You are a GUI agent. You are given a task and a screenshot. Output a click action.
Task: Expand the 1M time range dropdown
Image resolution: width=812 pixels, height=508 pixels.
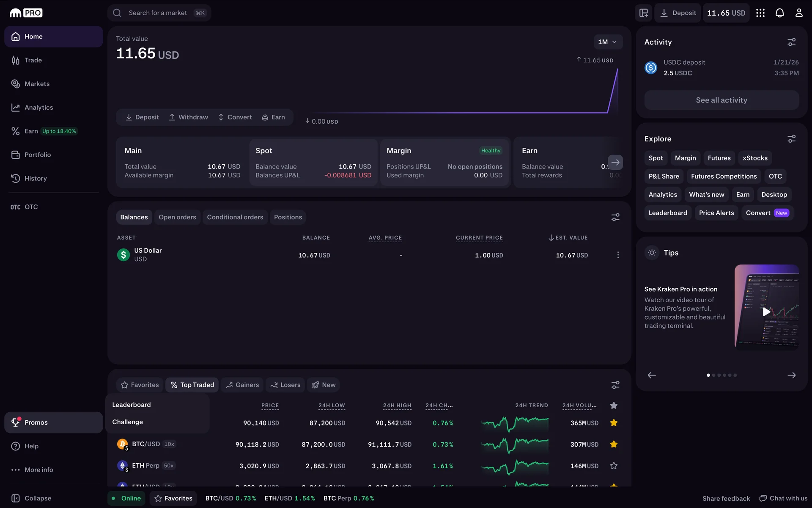coord(607,42)
